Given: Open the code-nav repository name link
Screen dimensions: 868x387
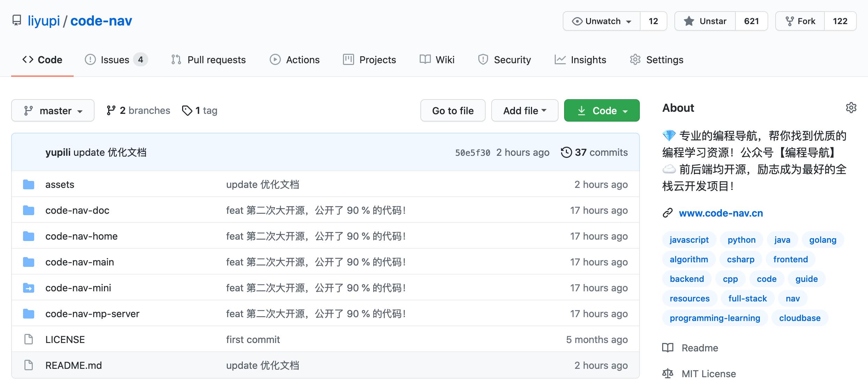Looking at the screenshot, I should (101, 21).
